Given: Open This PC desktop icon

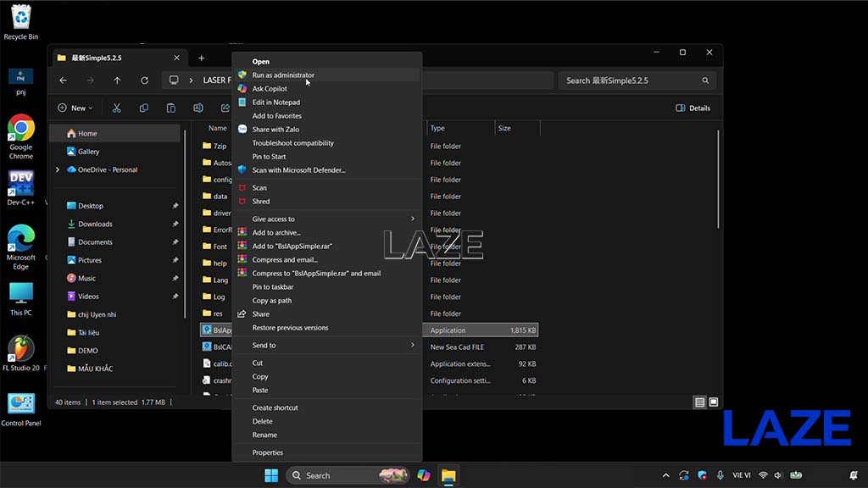Looking at the screenshot, I should click(21, 299).
